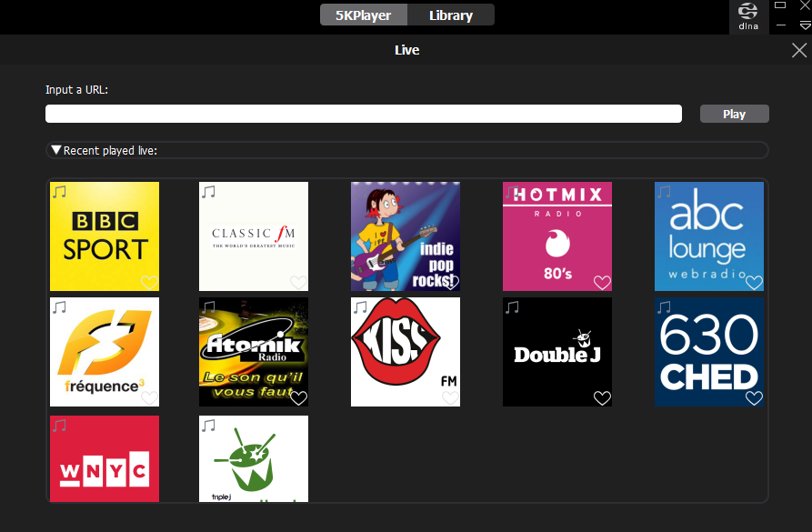Toggle heart on Hotmix Radio 80's
This screenshot has height=532, width=812.
coord(601,282)
